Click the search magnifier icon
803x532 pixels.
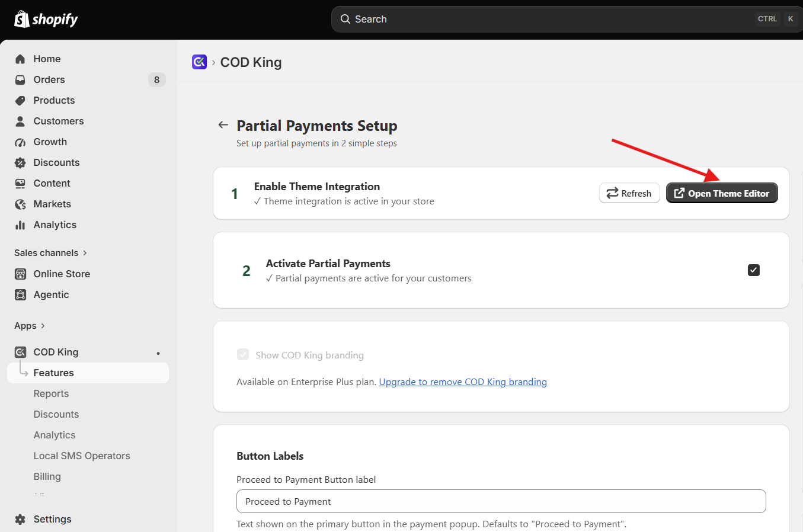[x=345, y=19]
